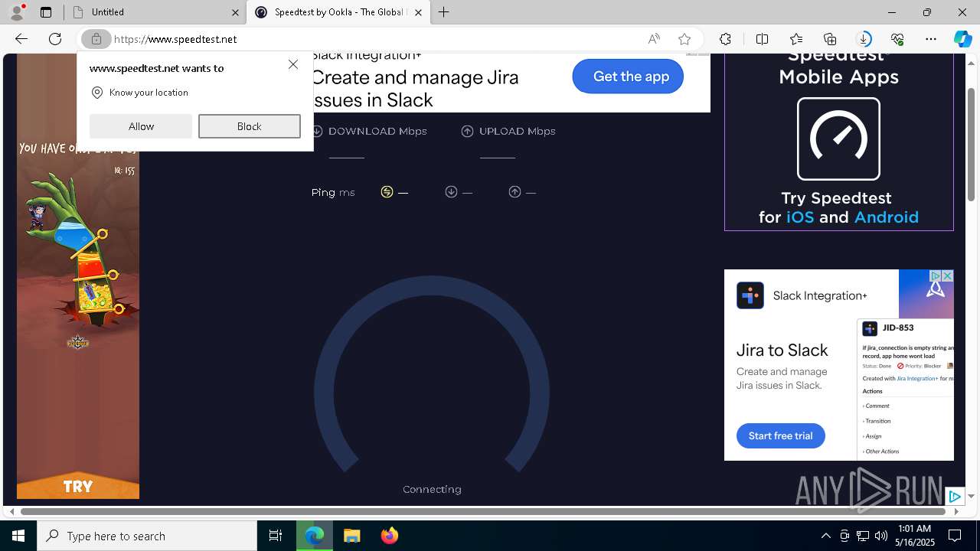Click the browser Back arrow
The image size is (980, 551).
click(x=21, y=39)
